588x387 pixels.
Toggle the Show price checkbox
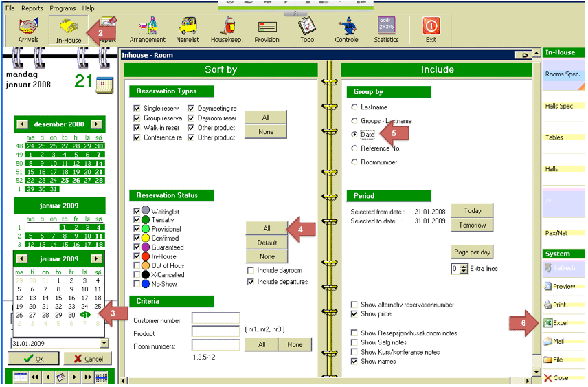click(354, 314)
